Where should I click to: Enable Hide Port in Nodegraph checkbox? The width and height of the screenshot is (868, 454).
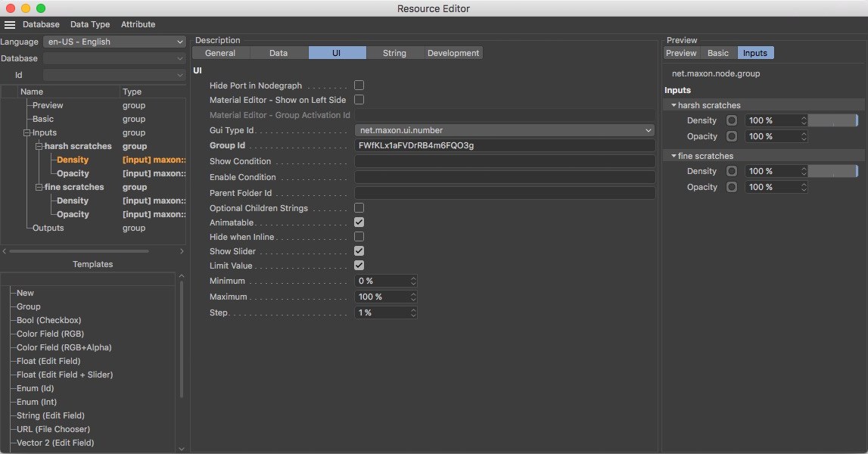(x=359, y=86)
